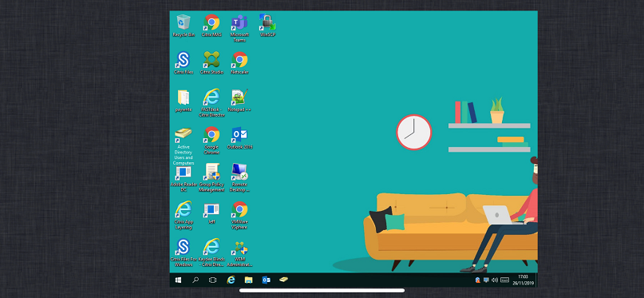Open the Windows Start menu
The image size is (644, 298).
[178, 280]
